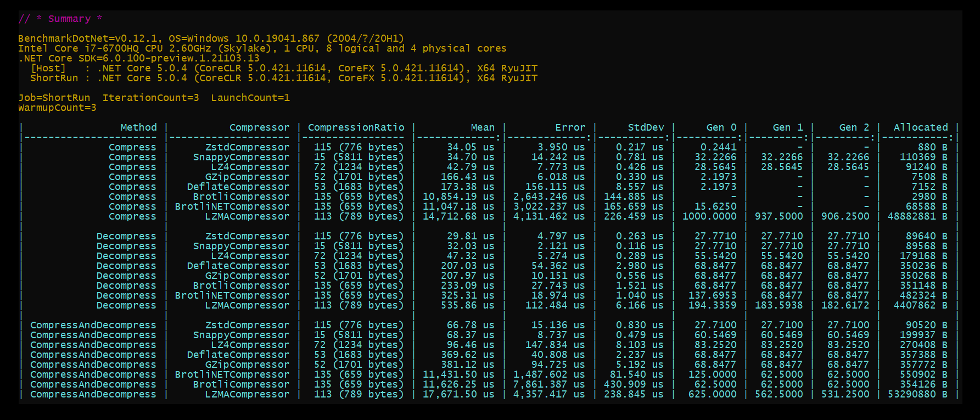
Task: Click the 'Gen 1' column header
Action: (x=788, y=127)
